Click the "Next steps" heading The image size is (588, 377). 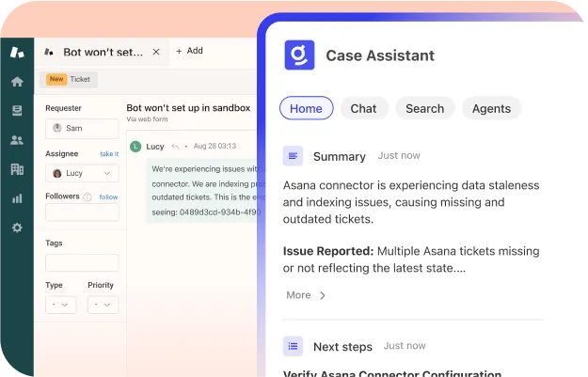342,347
